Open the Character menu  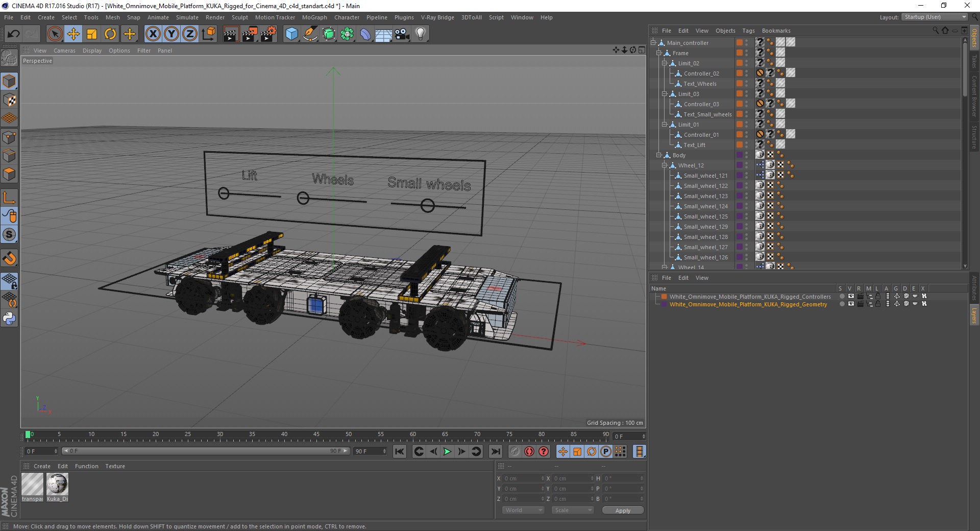click(x=347, y=17)
